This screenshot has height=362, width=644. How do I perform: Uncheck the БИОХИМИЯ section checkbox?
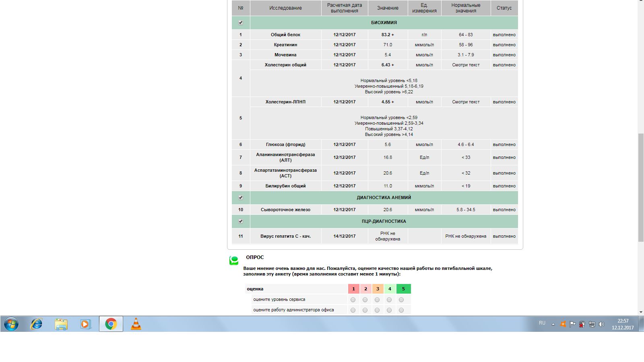(241, 23)
